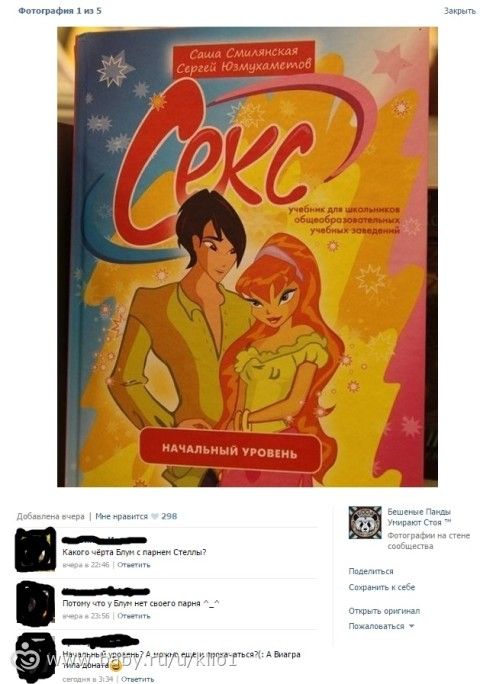Reply to the comment posted at 23:56
Image resolution: width=480 pixels, height=684 pixels.
(x=134, y=616)
